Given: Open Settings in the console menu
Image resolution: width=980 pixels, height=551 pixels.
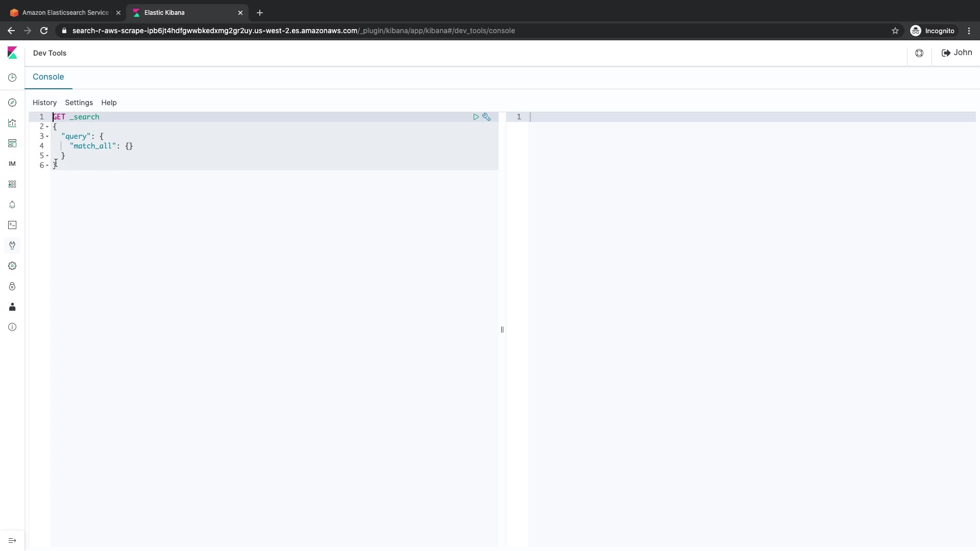Looking at the screenshot, I should click(x=79, y=103).
